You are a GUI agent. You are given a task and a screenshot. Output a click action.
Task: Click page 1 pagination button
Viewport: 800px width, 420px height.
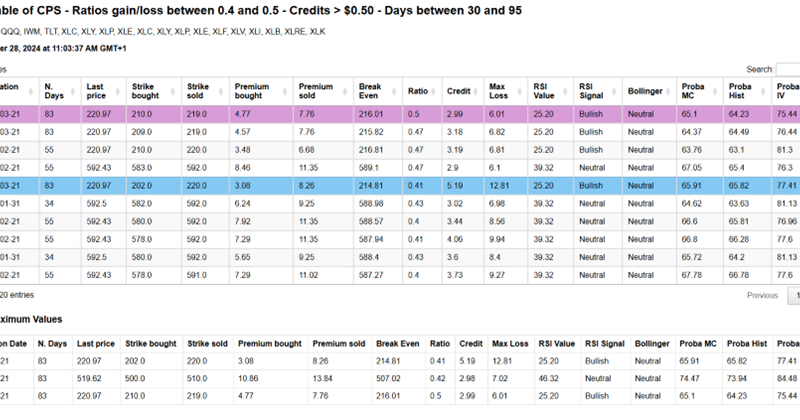pyautogui.click(x=795, y=295)
